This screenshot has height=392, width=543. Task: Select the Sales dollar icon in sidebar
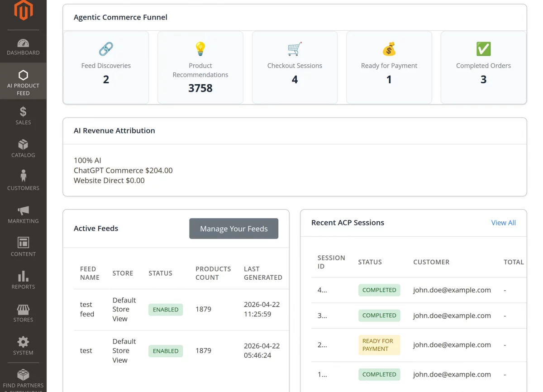(23, 111)
